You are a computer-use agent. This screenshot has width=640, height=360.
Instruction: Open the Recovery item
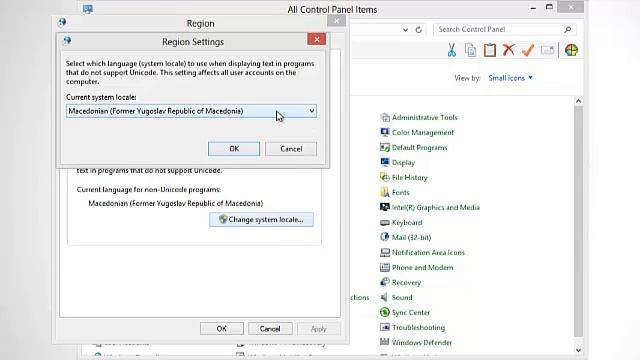[400, 282]
